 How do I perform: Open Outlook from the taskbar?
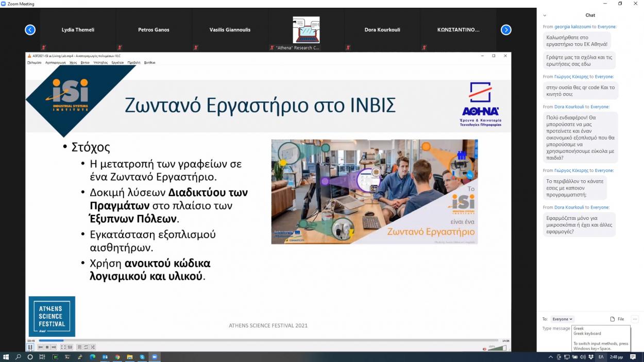[x=105, y=357]
